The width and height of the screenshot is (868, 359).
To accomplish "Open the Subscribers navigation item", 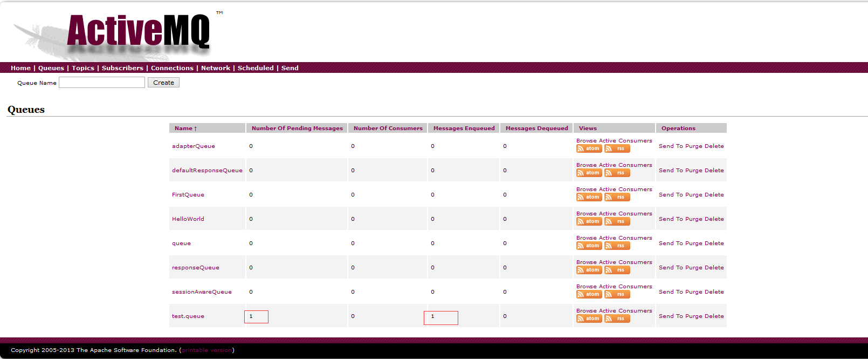I will pyautogui.click(x=122, y=68).
